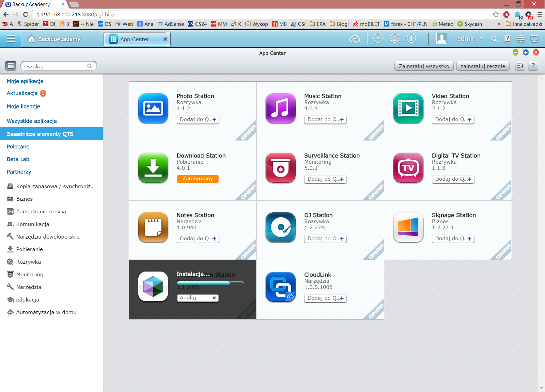Open the Video Station app icon
The width and height of the screenshot is (545, 392).
coord(408,108)
